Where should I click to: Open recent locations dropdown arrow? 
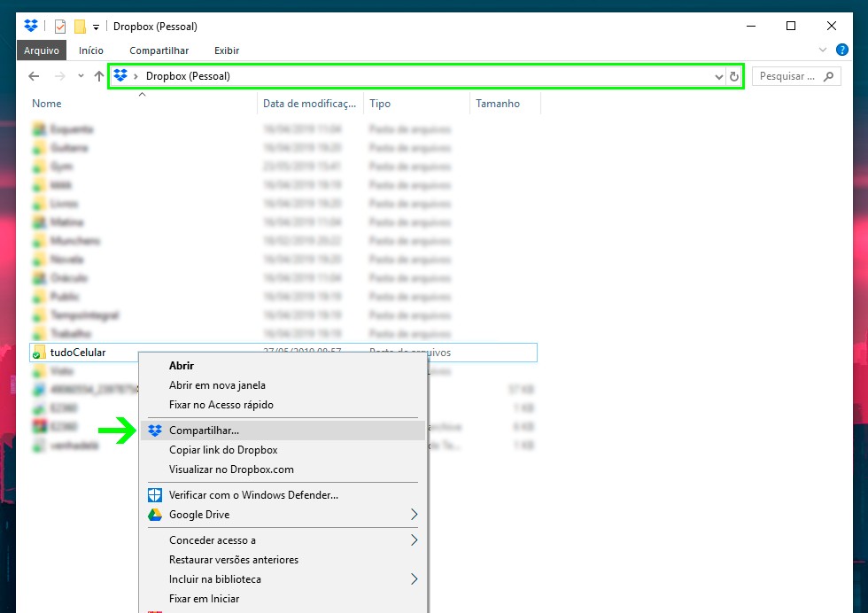[x=81, y=76]
